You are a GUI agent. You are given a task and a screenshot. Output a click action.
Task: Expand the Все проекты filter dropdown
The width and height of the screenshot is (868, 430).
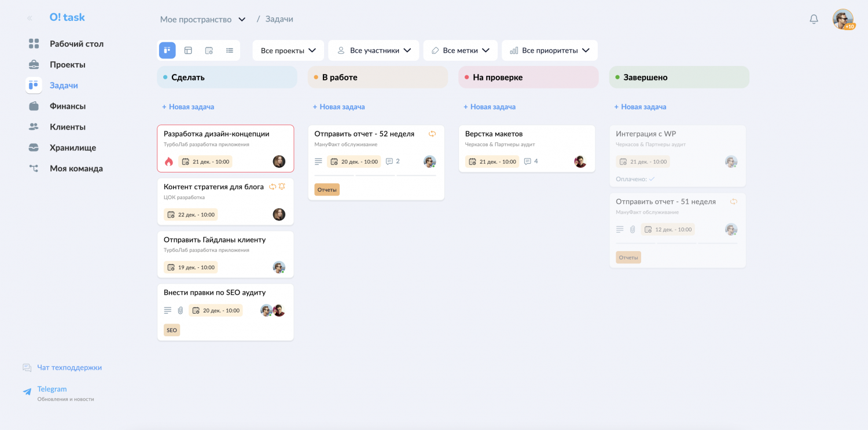point(288,50)
